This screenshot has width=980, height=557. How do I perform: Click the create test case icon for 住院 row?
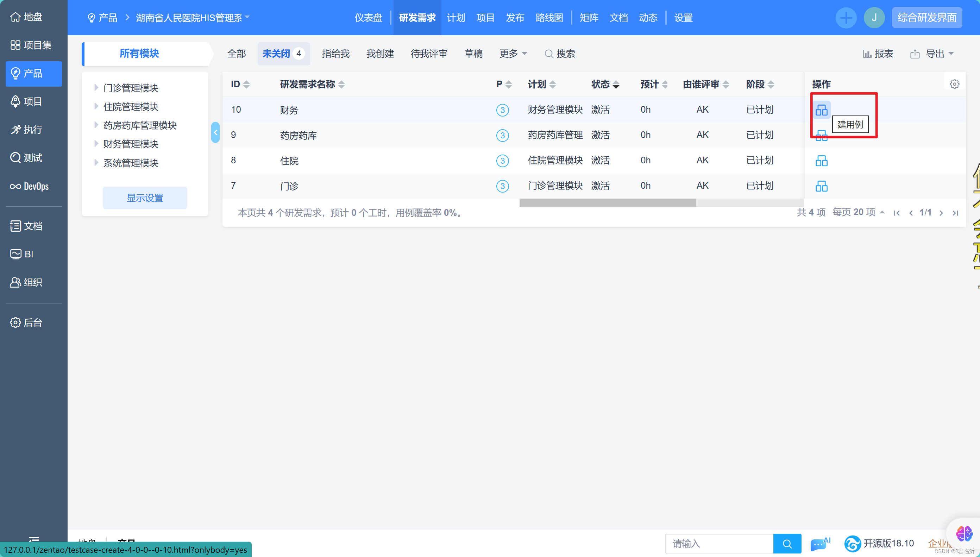tap(821, 161)
